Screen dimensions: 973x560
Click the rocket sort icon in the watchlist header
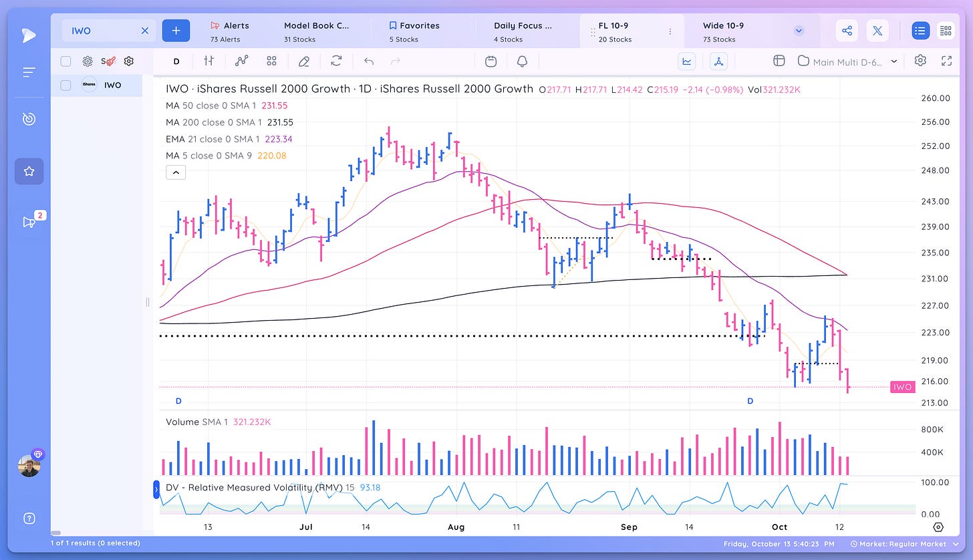pos(108,61)
